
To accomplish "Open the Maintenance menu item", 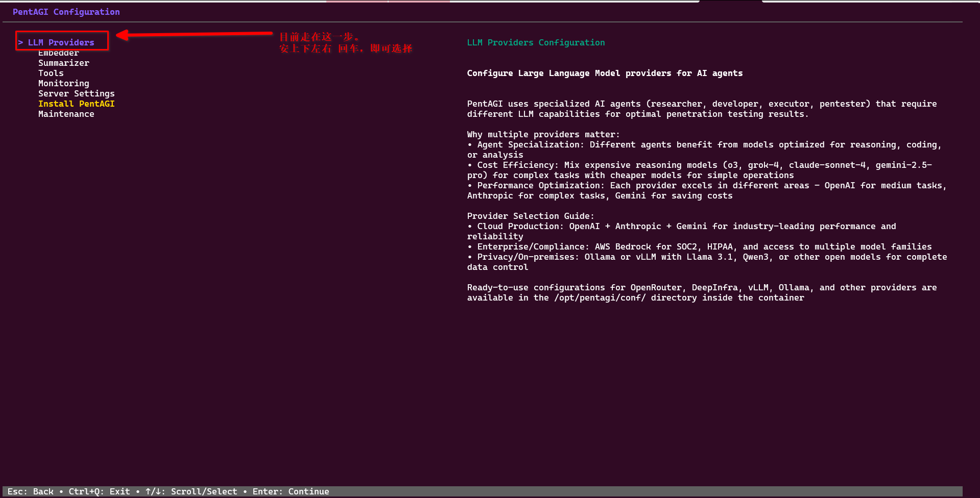I will tap(66, 114).
